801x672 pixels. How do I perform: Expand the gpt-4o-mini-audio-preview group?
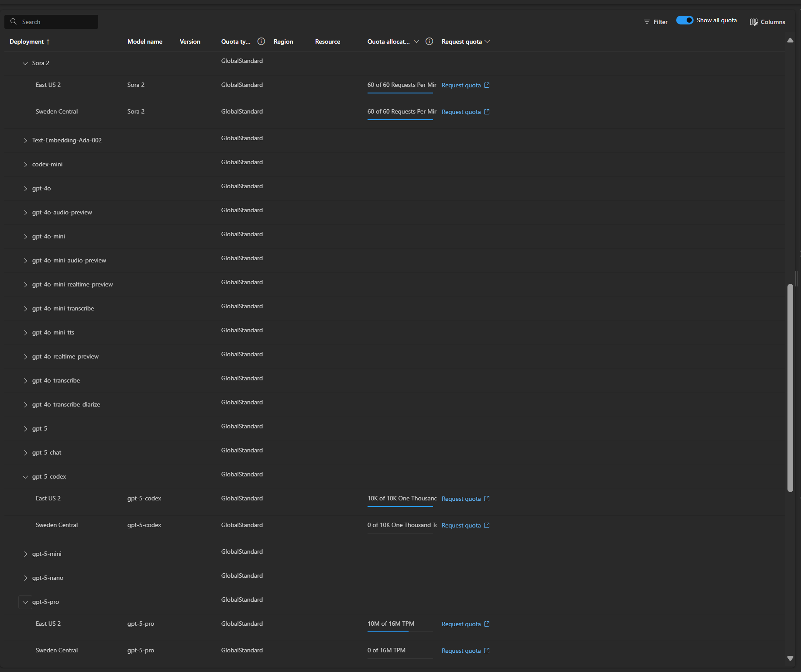pyautogui.click(x=25, y=261)
